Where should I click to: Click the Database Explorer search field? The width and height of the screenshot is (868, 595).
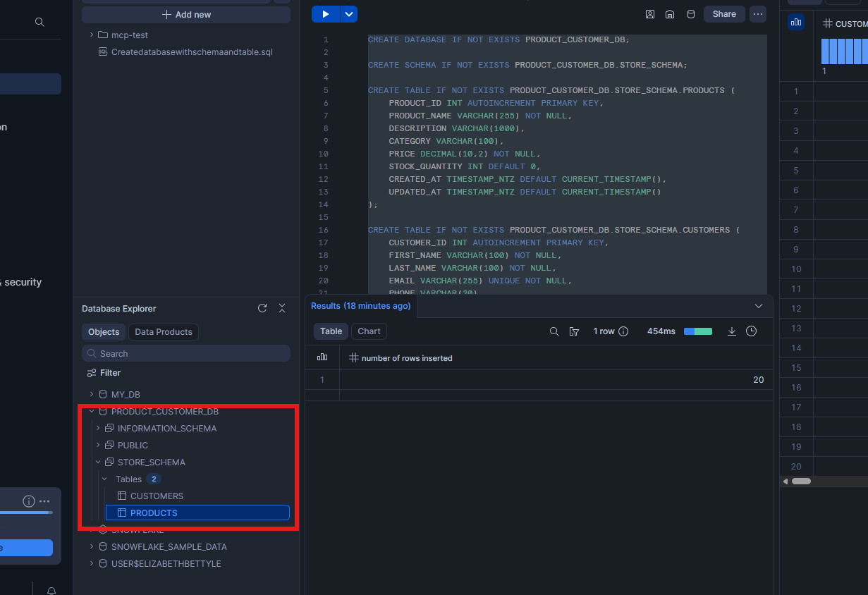point(186,353)
